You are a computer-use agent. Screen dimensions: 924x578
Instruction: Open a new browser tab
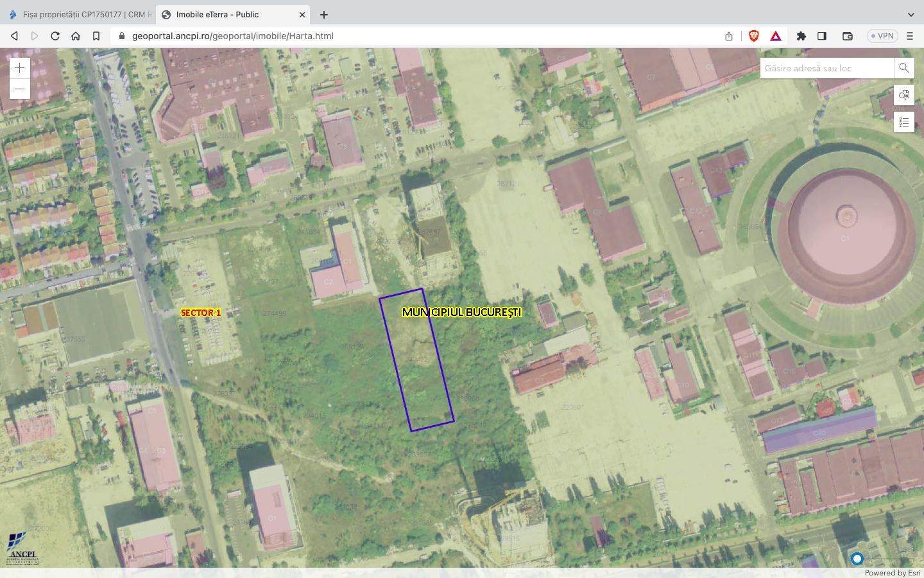[324, 14]
